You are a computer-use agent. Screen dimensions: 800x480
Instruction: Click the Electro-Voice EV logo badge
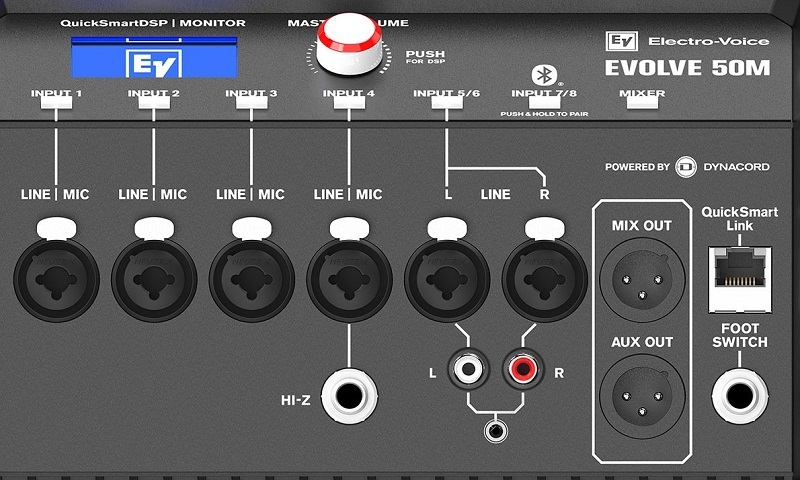[x=622, y=41]
